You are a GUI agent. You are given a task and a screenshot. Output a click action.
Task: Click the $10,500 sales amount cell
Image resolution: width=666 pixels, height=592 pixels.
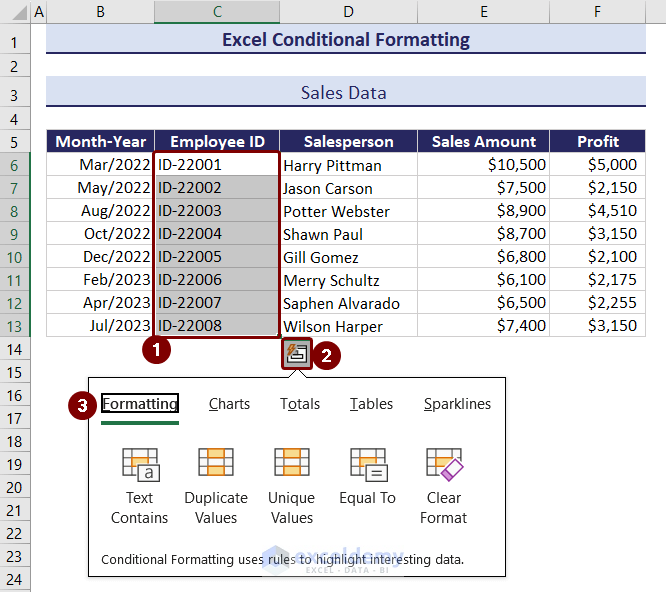coord(483,164)
